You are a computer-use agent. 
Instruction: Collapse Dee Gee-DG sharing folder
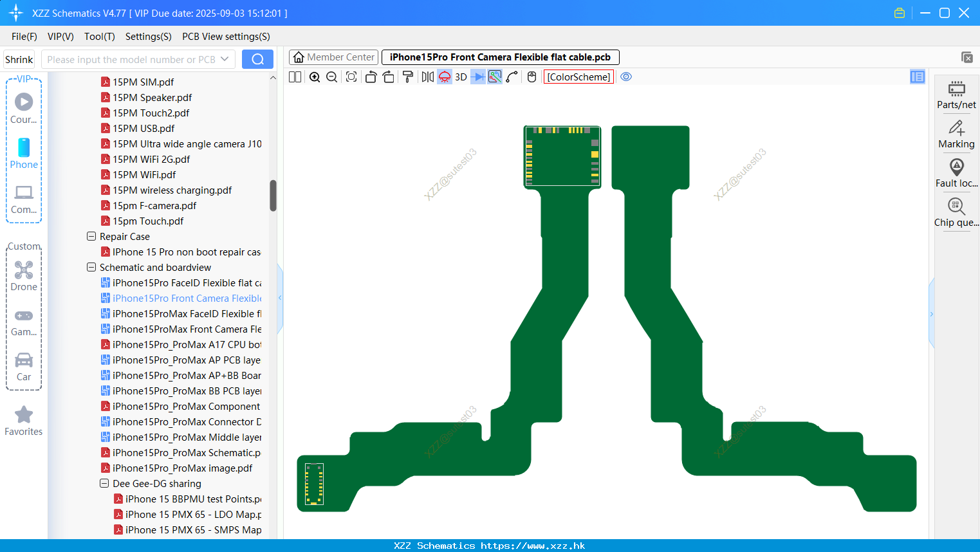[x=104, y=483]
